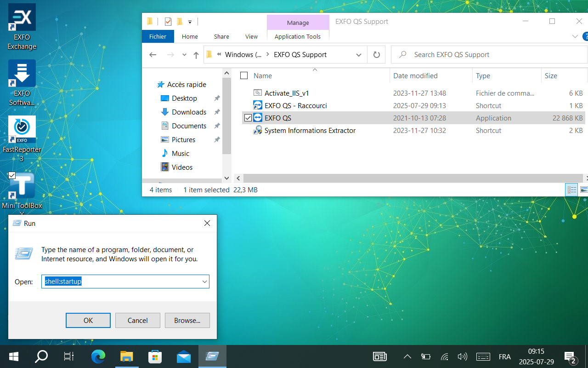The image size is (588, 368).
Task: Open Documents in navigation pane
Action: click(x=189, y=126)
